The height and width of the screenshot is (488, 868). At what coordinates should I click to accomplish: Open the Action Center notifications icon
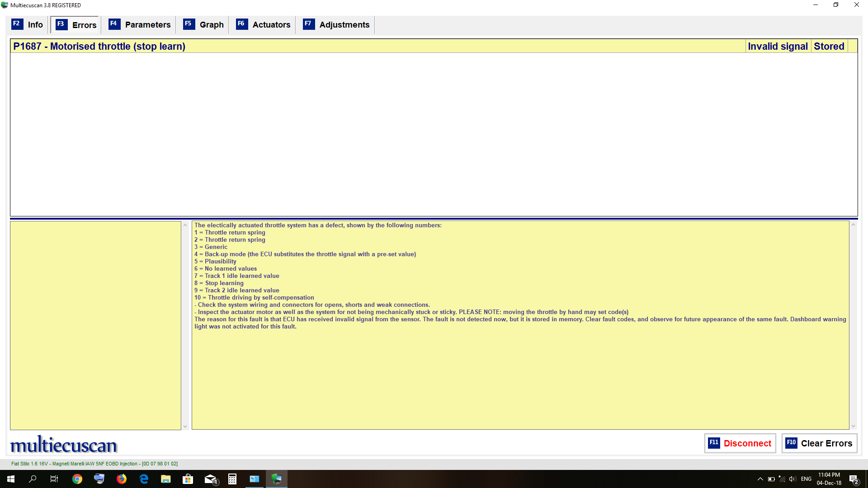click(854, 479)
